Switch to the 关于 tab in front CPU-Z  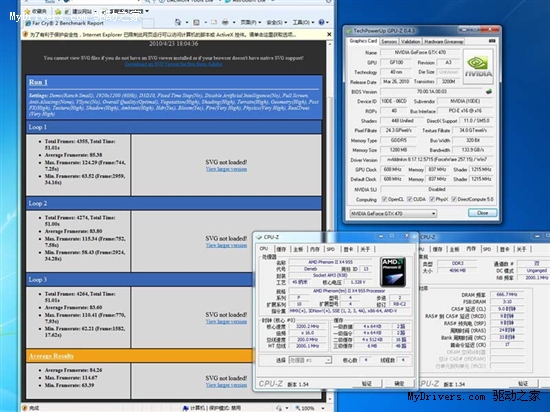(365, 249)
